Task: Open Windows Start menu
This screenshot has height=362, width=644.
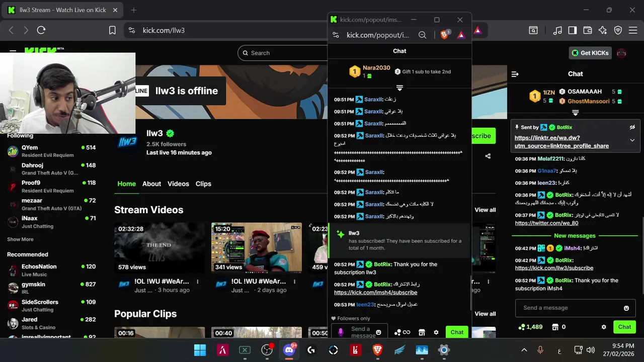Action: (x=200, y=350)
